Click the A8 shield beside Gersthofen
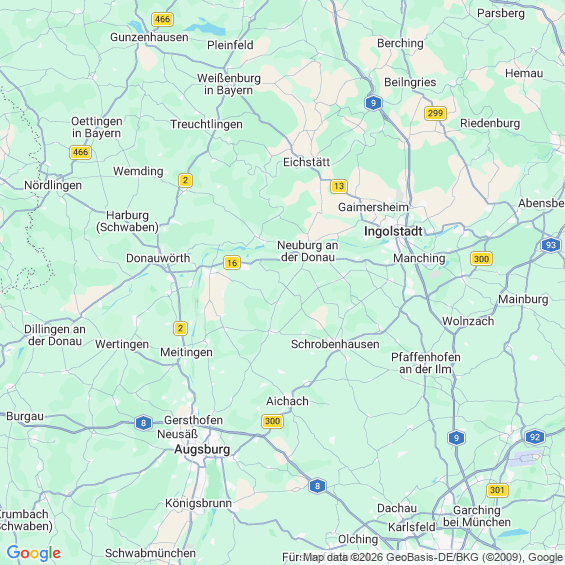Image resolution: width=565 pixels, height=565 pixels. 143,423
